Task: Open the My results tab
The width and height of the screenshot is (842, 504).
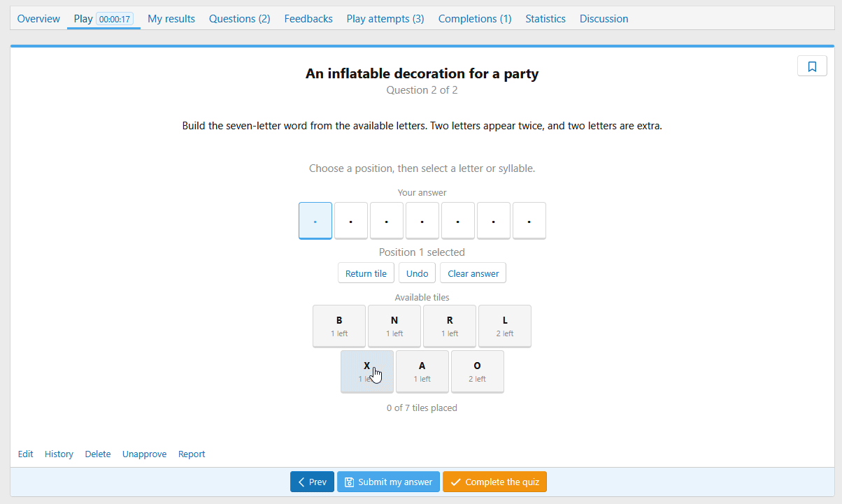Action: point(171,19)
